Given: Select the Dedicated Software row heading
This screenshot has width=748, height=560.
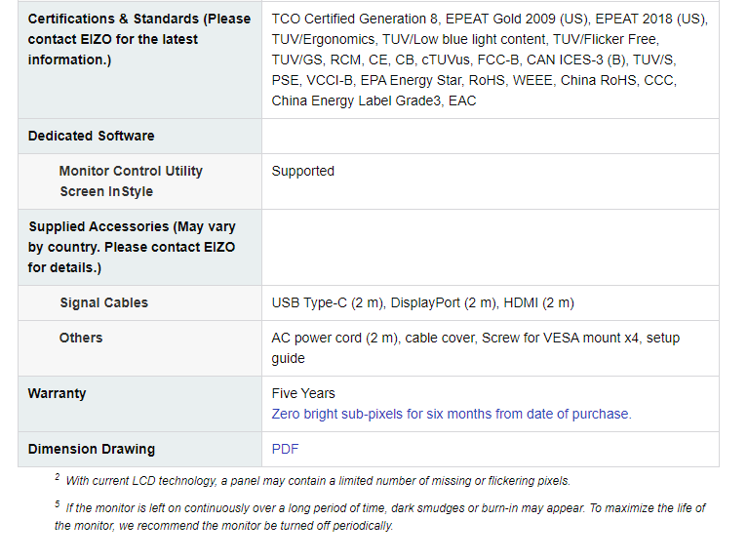Looking at the screenshot, I should click(91, 136).
